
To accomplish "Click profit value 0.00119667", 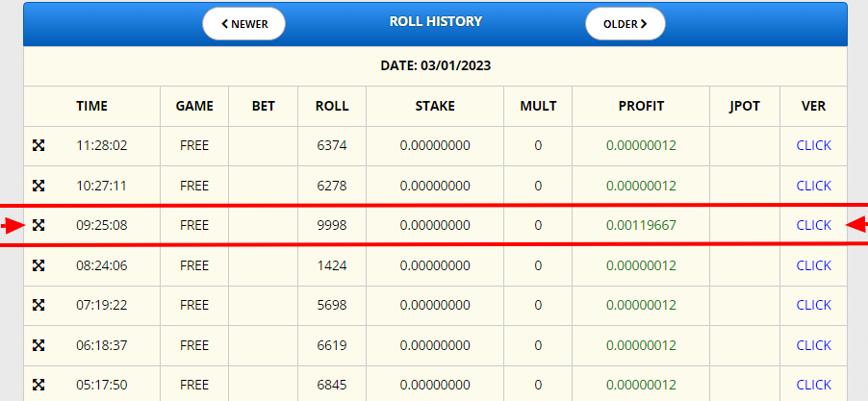I will pyautogui.click(x=641, y=225).
